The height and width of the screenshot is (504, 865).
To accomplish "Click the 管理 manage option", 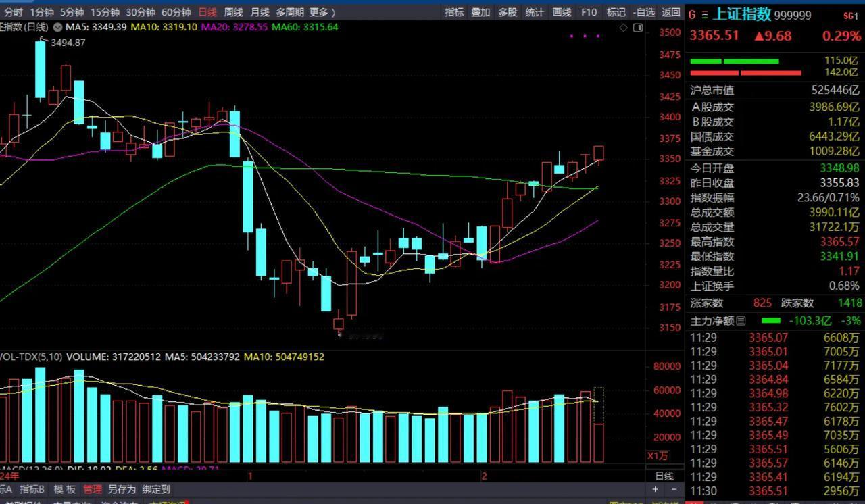I will tap(93, 489).
